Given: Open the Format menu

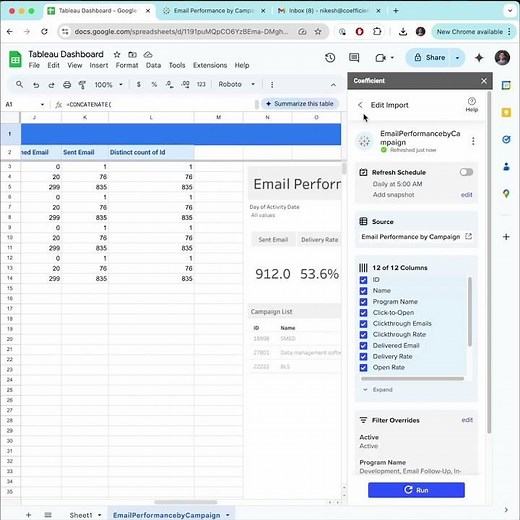Looking at the screenshot, I should 127,65.
